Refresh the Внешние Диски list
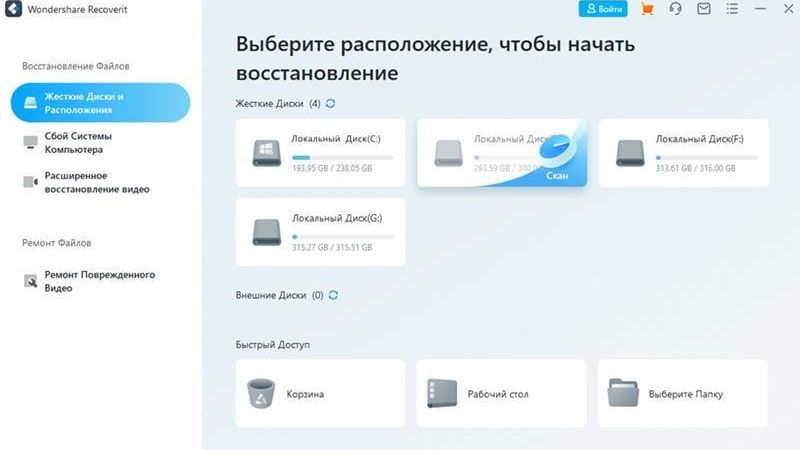 tap(333, 295)
